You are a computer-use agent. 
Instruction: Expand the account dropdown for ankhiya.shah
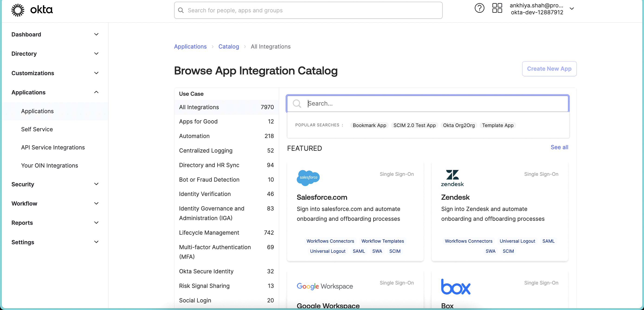point(572,8)
